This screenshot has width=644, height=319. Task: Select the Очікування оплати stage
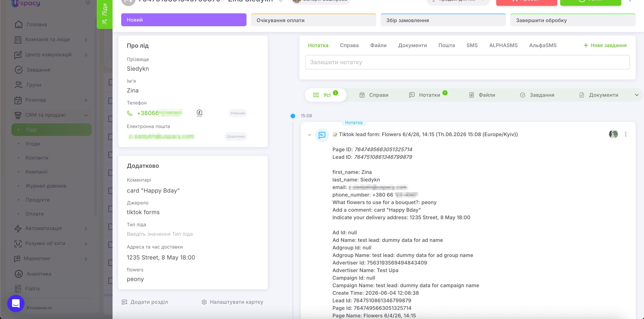coord(313,20)
